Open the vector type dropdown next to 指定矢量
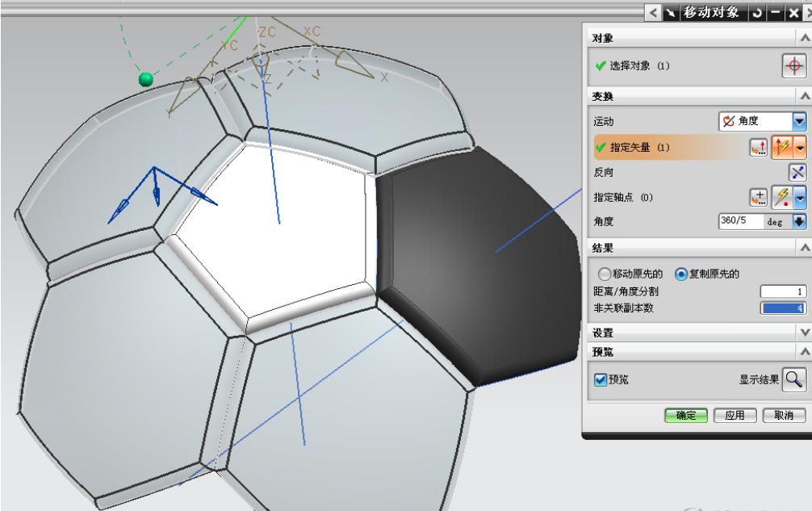The width and height of the screenshot is (812, 511). coord(800,146)
